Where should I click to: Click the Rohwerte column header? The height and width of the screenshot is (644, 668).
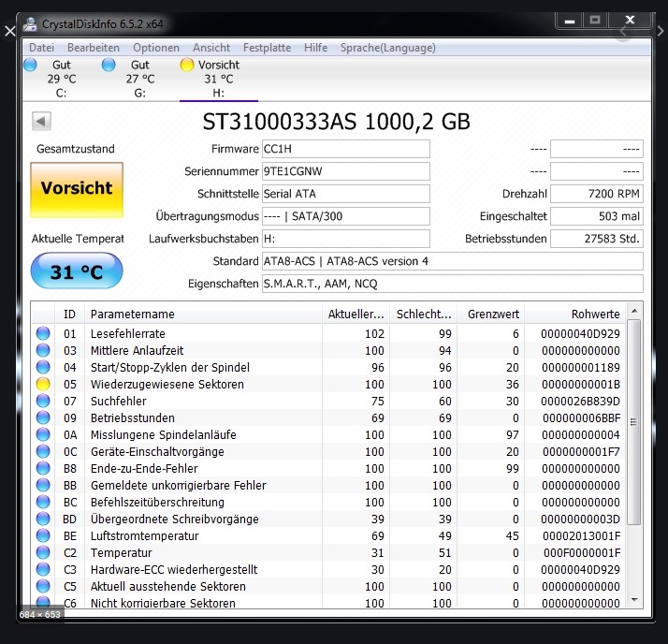click(x=575, y=315)
